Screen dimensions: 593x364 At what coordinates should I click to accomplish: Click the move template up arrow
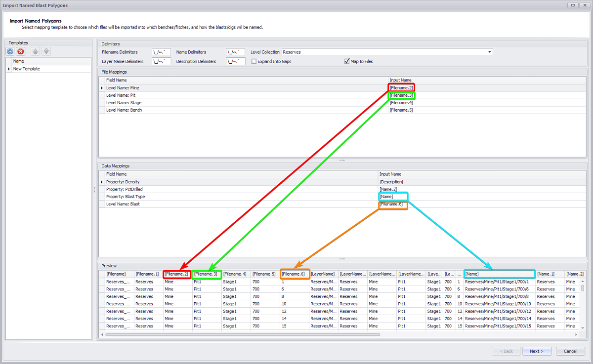pos(35,51)
